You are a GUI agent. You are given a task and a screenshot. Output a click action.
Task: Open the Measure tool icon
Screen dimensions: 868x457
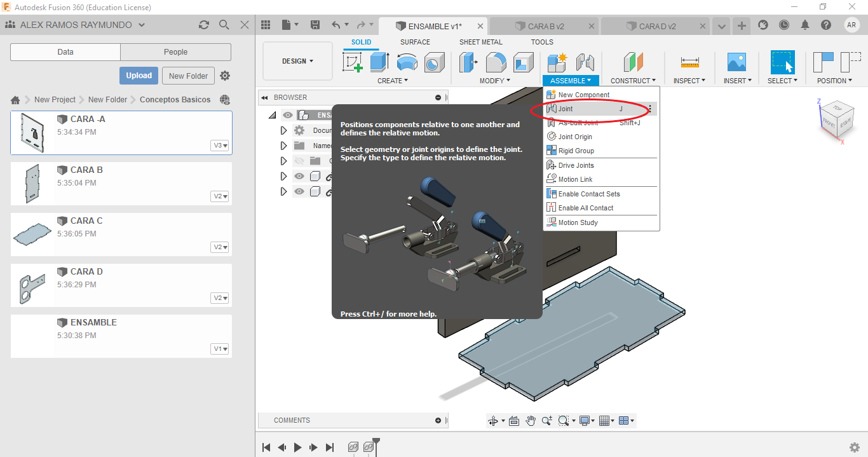(689, 62)
